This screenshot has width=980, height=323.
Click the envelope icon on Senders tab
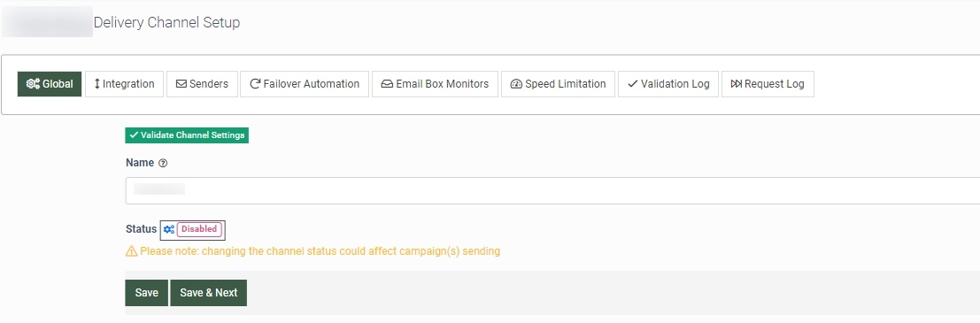(x=181, y=84)
